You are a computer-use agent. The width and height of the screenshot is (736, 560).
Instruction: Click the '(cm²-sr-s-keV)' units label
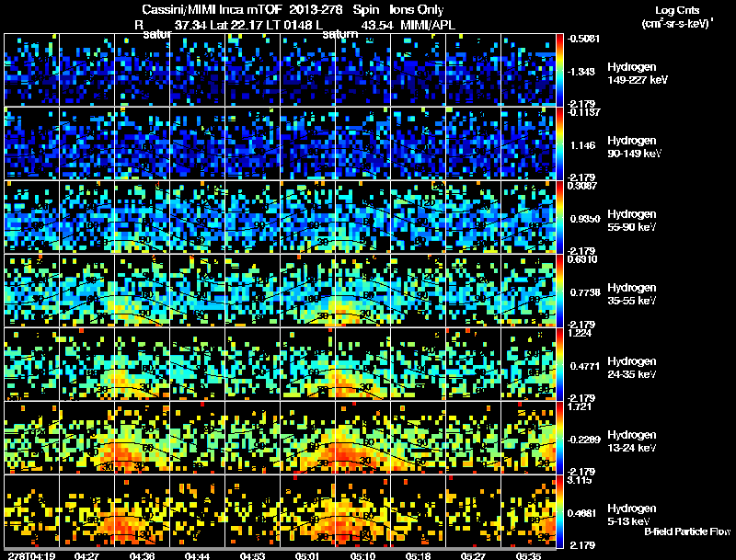pos(676,23)
